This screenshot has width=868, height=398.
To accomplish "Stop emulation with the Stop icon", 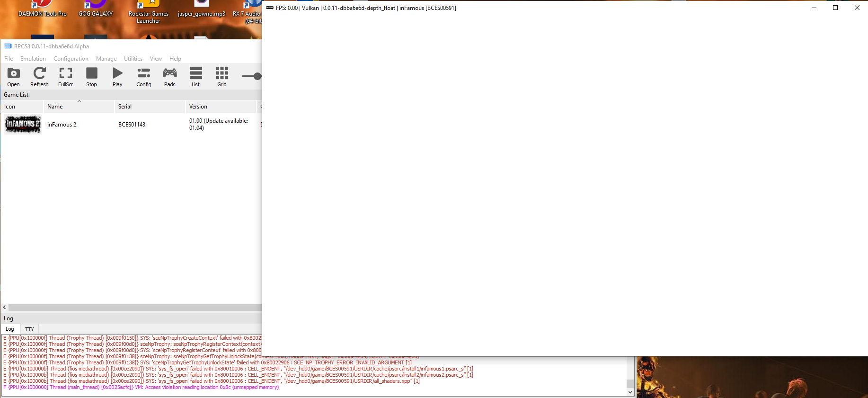I will point(91,77).
